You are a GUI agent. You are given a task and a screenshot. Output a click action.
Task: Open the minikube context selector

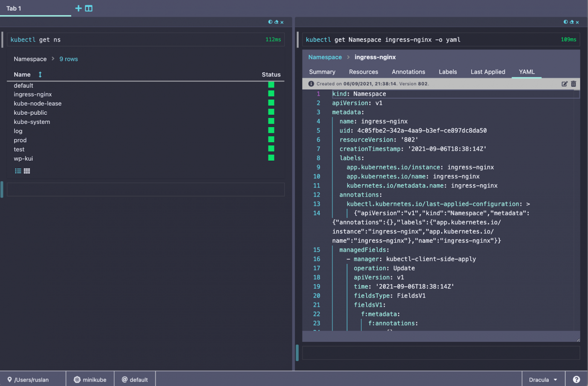tap(90, 380)
